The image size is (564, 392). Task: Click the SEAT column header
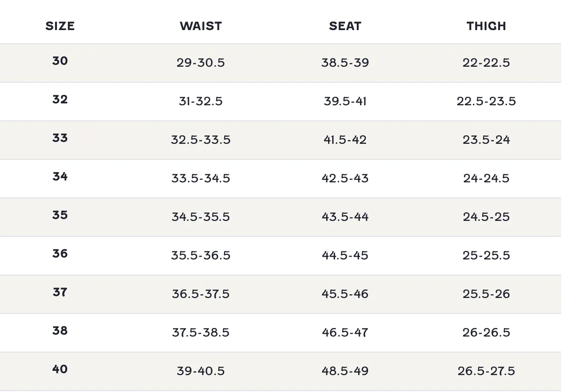point(345,26)
